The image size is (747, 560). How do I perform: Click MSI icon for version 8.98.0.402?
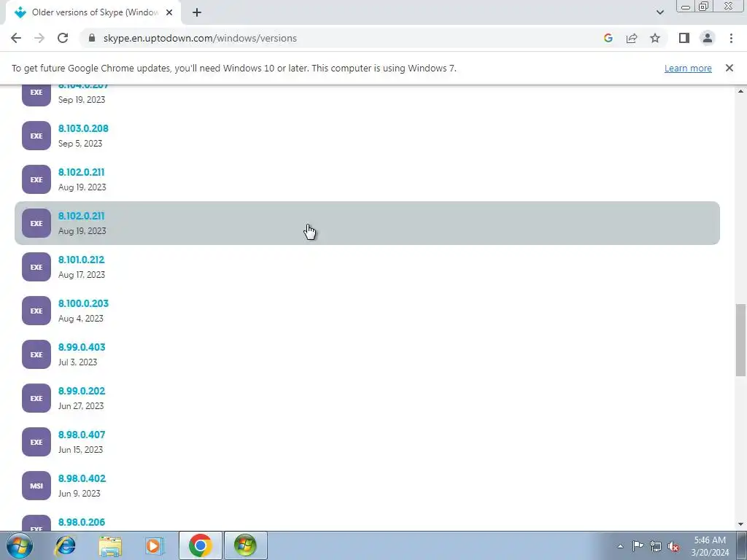[36, 486]
